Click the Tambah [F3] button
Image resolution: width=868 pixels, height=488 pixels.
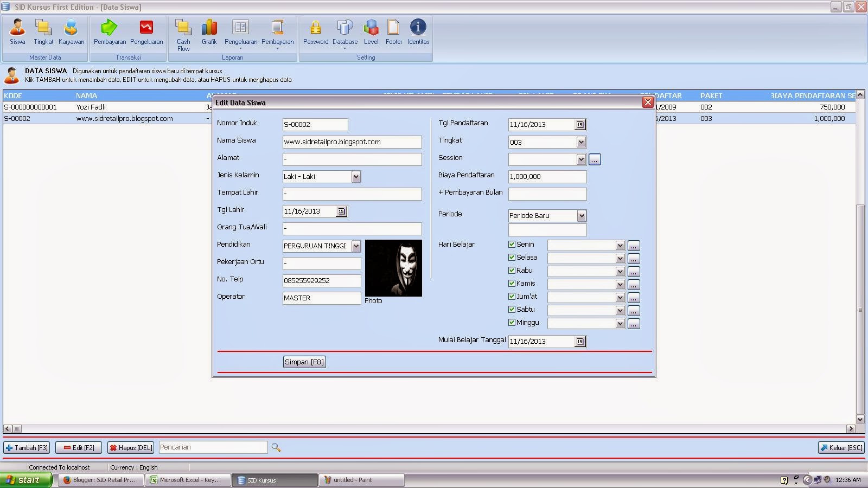[x=26, y=447]
